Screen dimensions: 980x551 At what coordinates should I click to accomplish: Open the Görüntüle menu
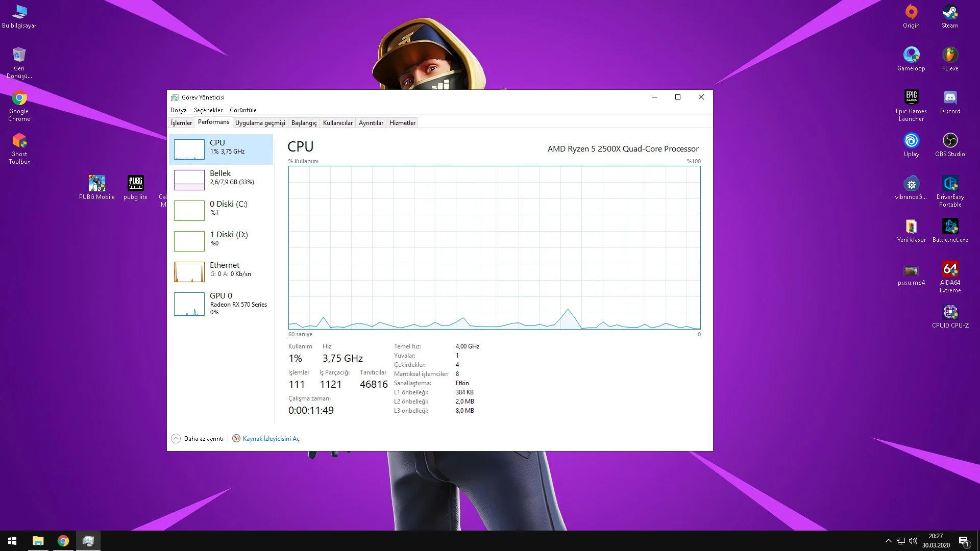tap(243, 110)
